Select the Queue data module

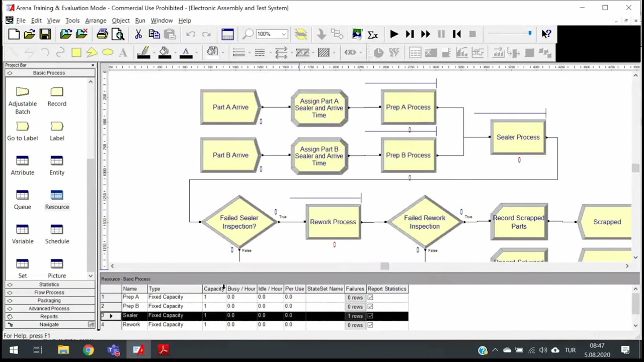point(23,200)
